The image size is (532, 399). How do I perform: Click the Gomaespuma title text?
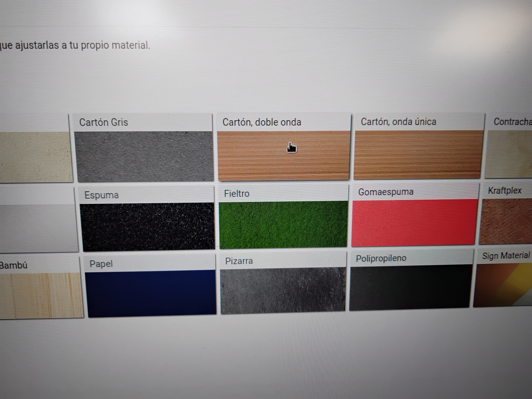pyautogui.click(x=386, y=192)
